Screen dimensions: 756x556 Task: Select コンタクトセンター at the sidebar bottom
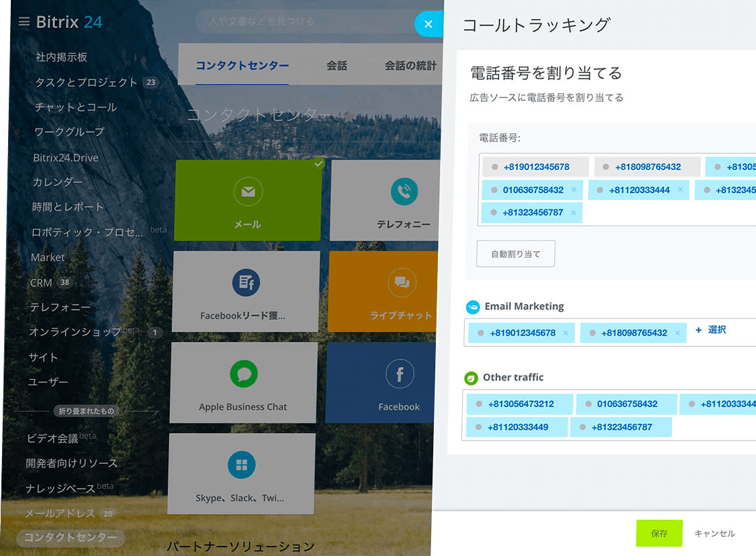pyautogui.click(x=70, y=538)
